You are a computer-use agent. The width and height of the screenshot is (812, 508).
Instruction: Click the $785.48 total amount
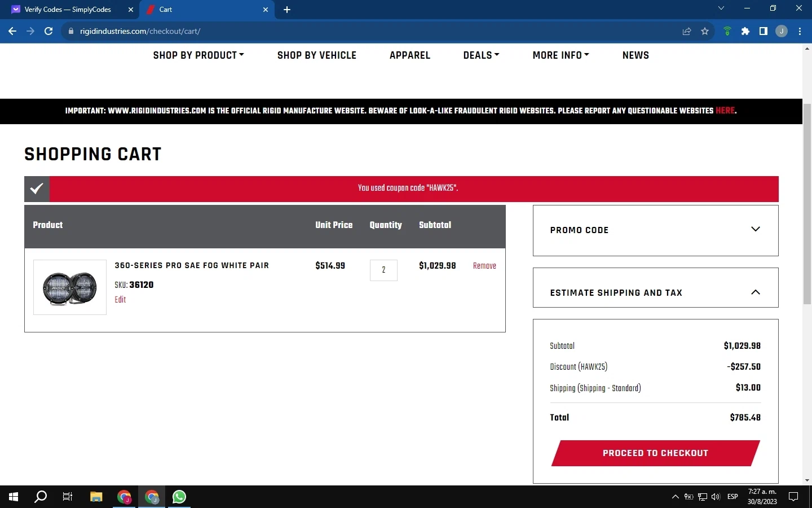(745, 418)
